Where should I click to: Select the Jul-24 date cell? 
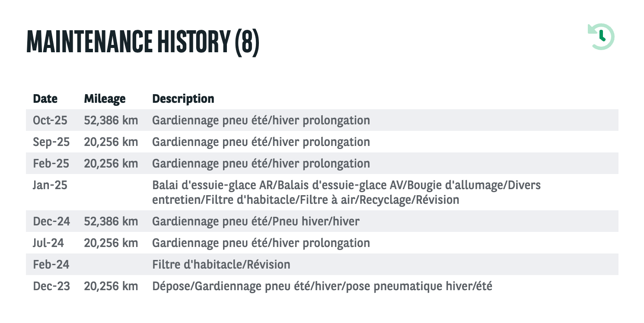pyautogui.click(x=48, y=243)
